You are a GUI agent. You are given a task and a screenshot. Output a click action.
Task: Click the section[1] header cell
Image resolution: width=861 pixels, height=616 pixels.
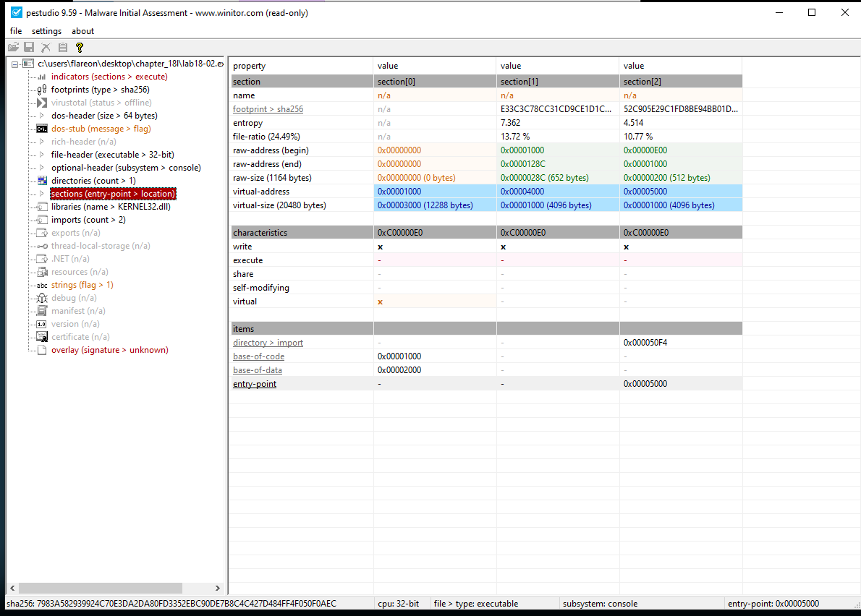558,82
